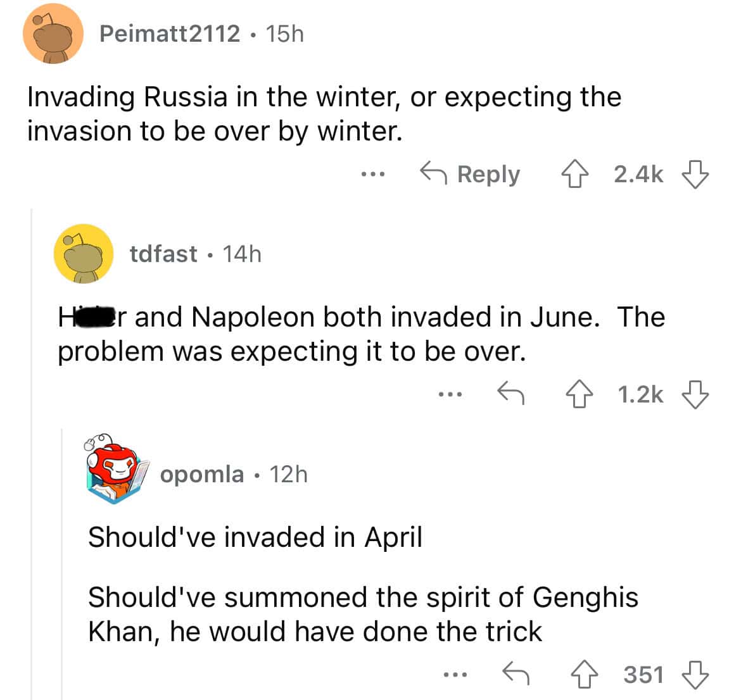Open the overflow menu on tdfast's comment
741x700 pixels.
click(x=451, y=395)
